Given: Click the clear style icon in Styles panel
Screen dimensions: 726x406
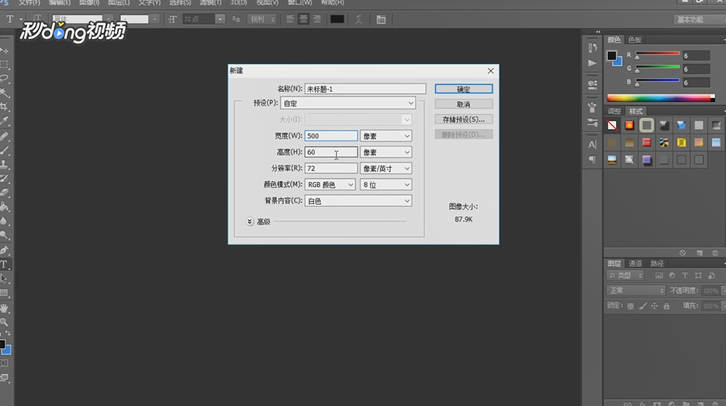Looking at the screenshot, I should [682, 253].
